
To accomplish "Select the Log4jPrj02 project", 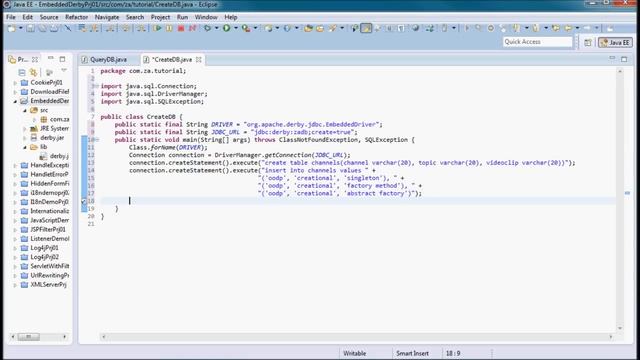I will (44, 257).
